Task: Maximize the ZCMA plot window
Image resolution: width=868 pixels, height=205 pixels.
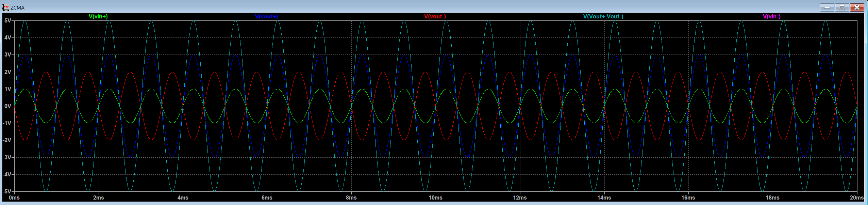Action: (842, 7)
